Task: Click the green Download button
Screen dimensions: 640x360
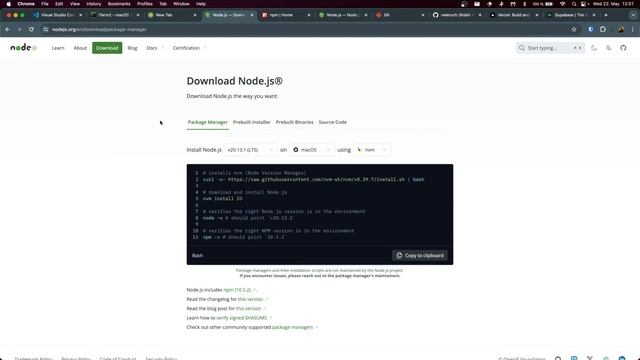Action: [107, 48]
